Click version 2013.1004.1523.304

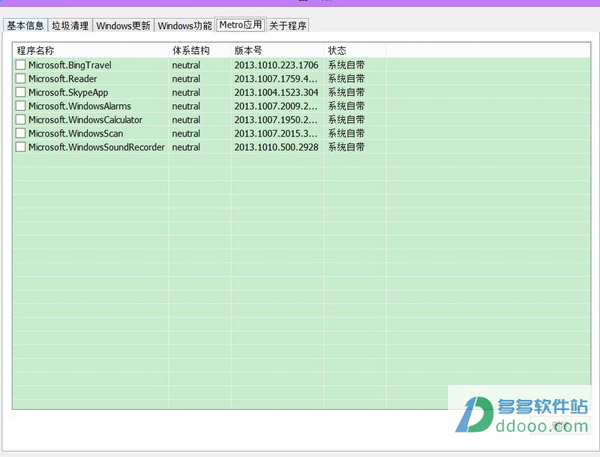276,93
